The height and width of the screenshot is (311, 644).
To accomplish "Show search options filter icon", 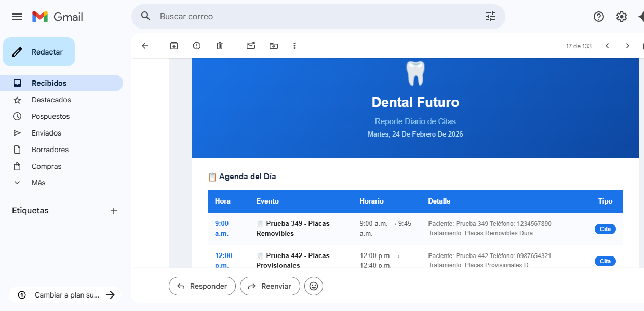I will coord(491,17).
